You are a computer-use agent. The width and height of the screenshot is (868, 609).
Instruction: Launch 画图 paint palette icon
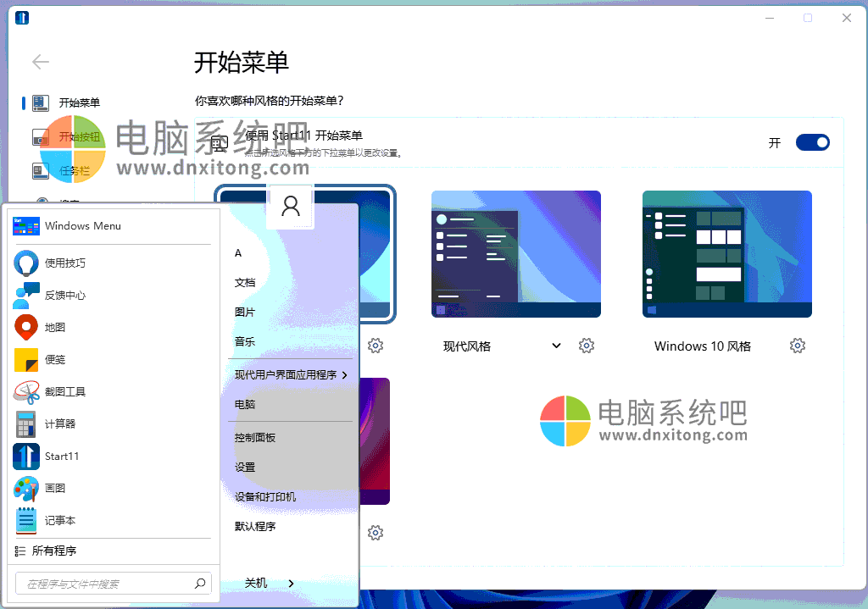(26, 489)
